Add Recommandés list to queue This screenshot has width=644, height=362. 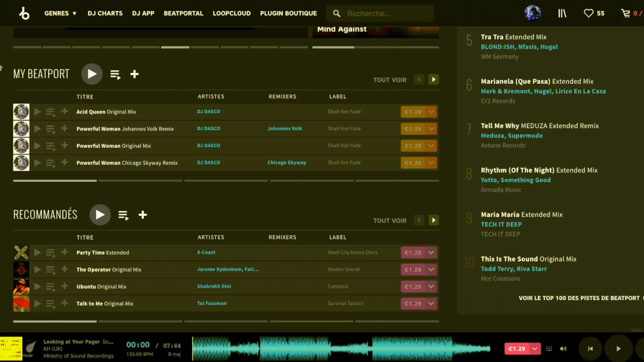(x=123, y=215)
